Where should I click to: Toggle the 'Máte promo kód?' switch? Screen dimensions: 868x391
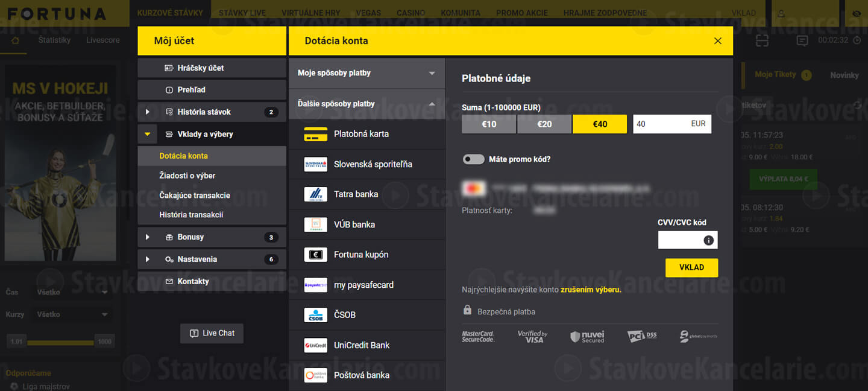coord(474,159)
